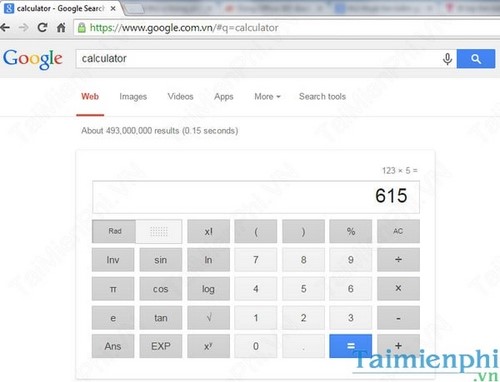
Task: Click the number 1 key
Action: (256, 318)
